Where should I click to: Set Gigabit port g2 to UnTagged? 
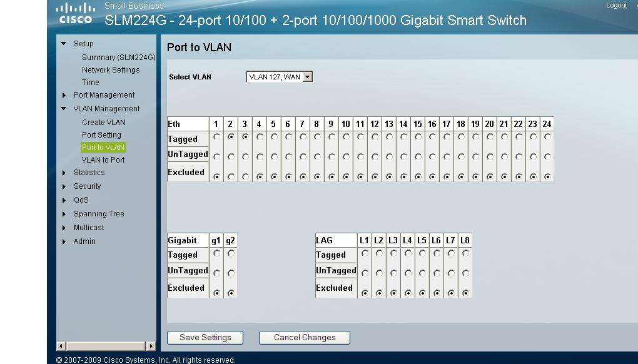[231, 273]
